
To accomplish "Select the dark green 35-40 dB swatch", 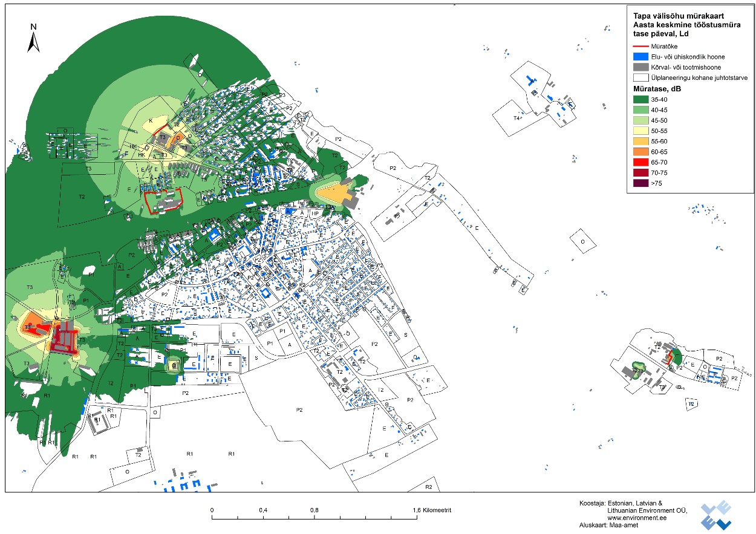I will click(640, 99).
